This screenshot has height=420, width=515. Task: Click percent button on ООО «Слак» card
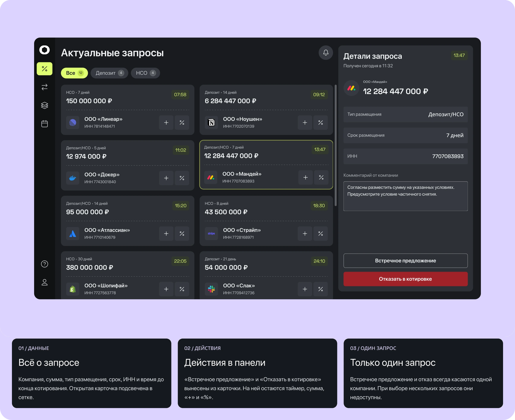[321, 289]
